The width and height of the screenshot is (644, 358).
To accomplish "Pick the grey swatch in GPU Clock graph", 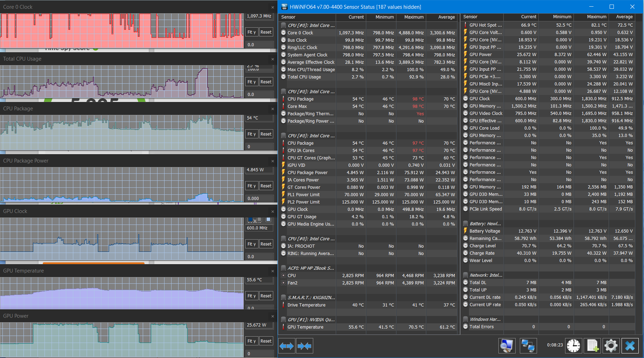I will [259, 220].
